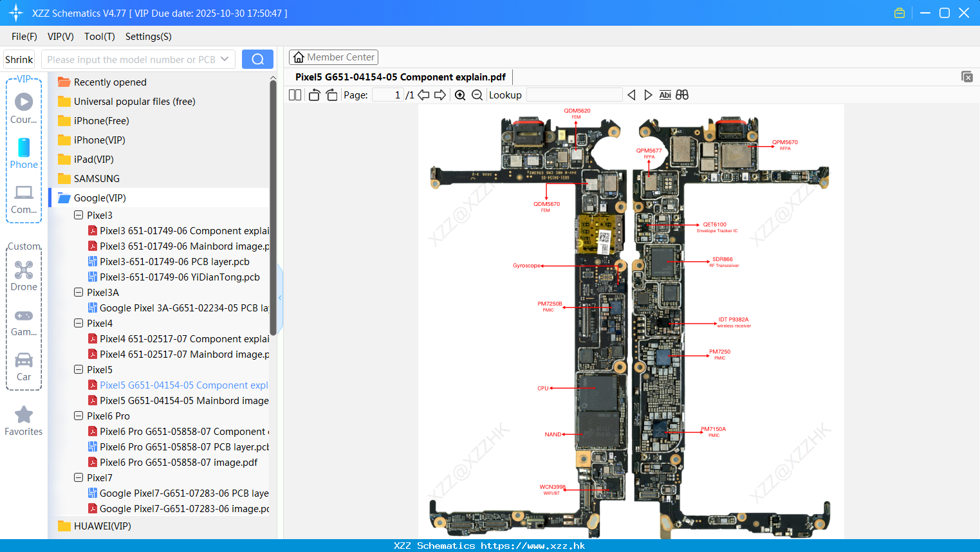This screenshot has width=980, height=552.
Task: Rotate the page counterclockwise
Action: click(314, 95)
